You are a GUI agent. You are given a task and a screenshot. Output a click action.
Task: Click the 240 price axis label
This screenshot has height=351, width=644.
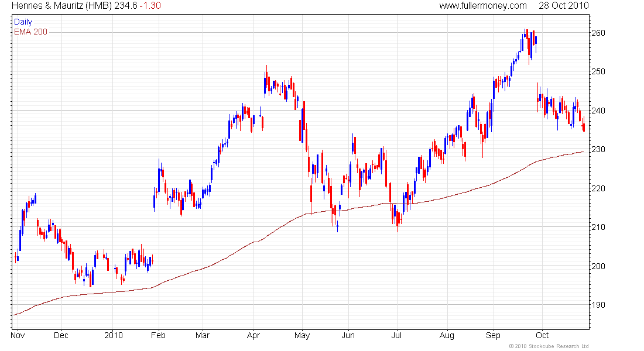coord(598,111)
